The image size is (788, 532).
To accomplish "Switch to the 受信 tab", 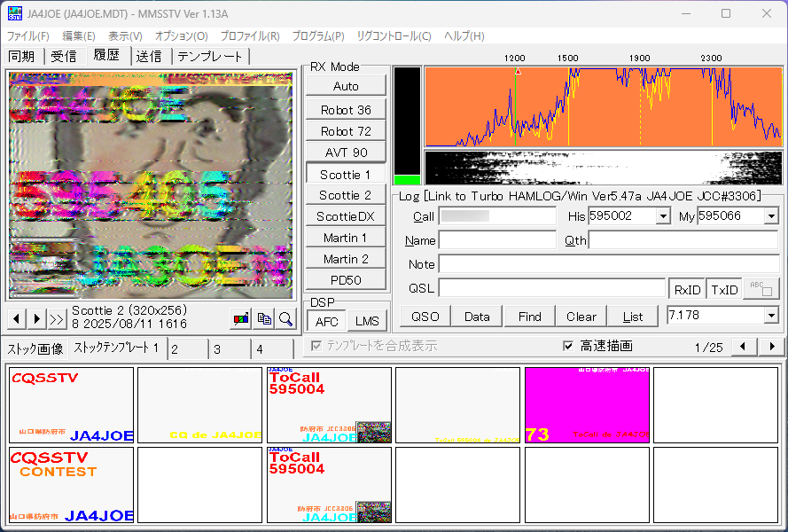I will pyautogui.click(x=64, y=57).
